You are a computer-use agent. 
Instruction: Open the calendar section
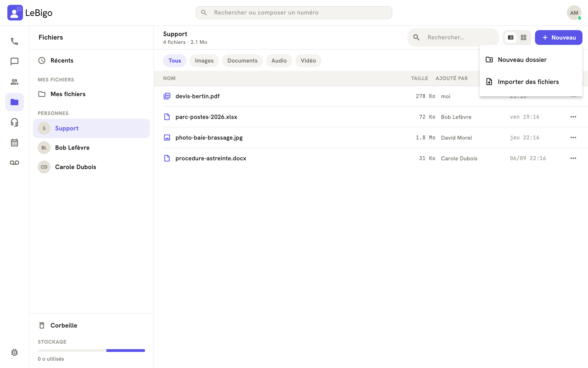[x=14, y=142]
